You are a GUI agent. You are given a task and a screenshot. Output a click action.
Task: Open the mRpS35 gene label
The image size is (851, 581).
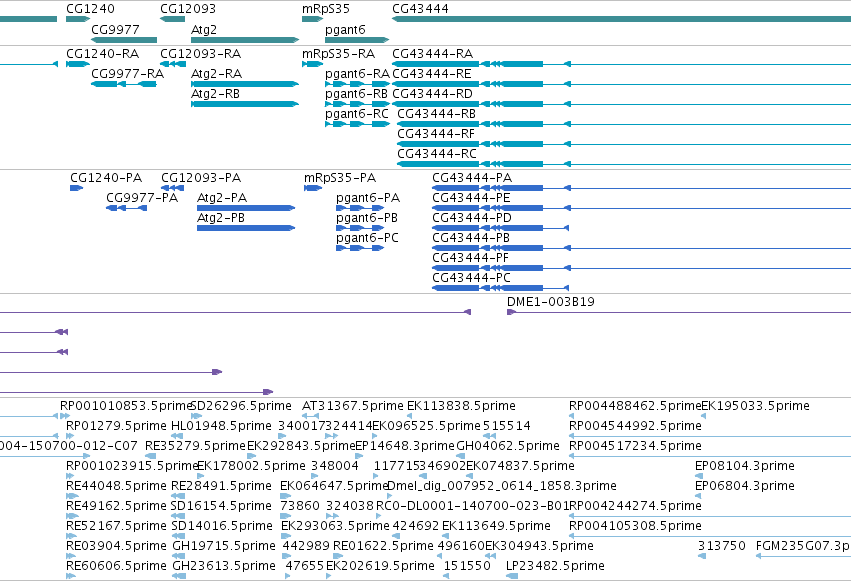[326, 9]
